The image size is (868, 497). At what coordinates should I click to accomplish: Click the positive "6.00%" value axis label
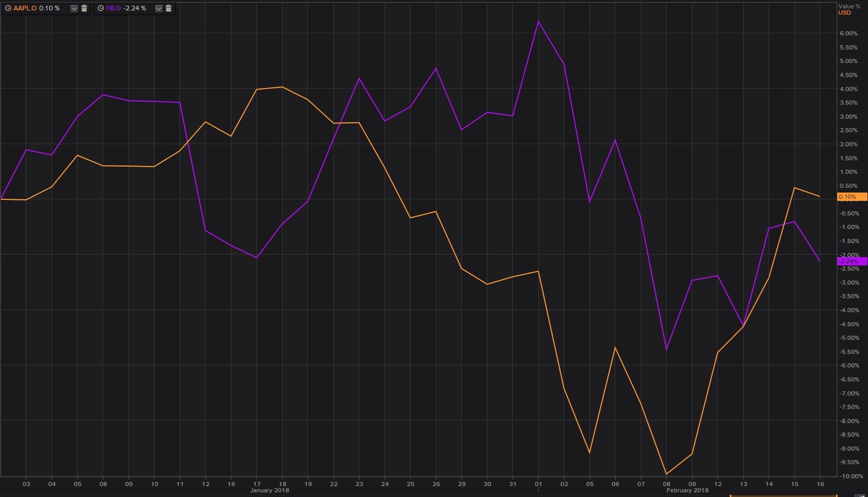pyautogui.click(x=848, y=33)
